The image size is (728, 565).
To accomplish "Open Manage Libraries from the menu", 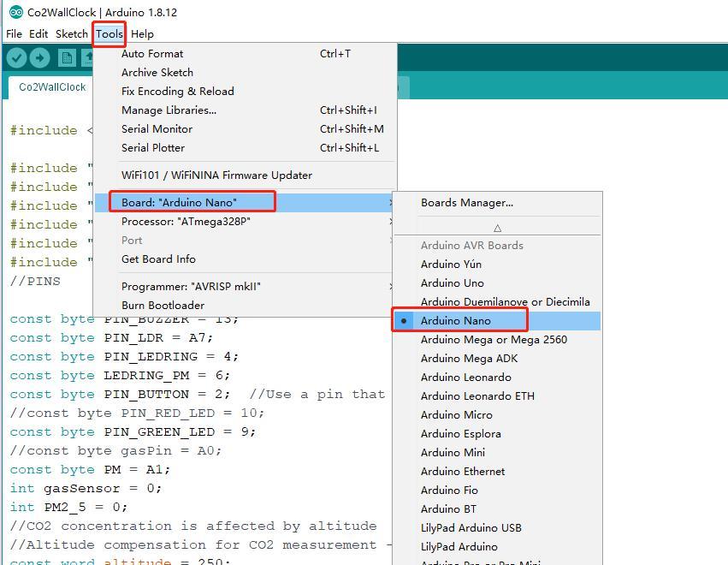I will tap(246, 110).
